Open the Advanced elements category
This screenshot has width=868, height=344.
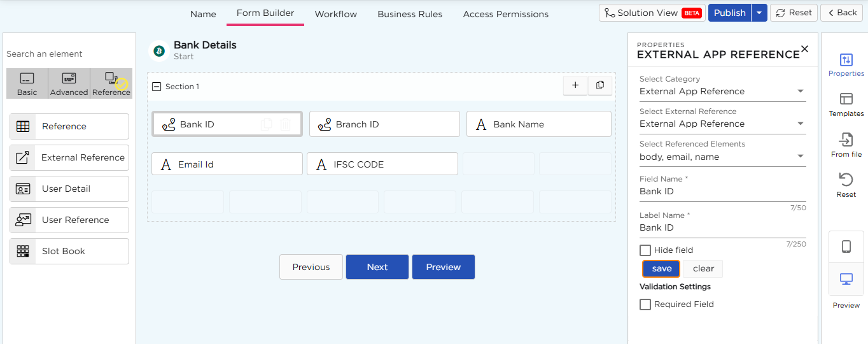point(69,83)
